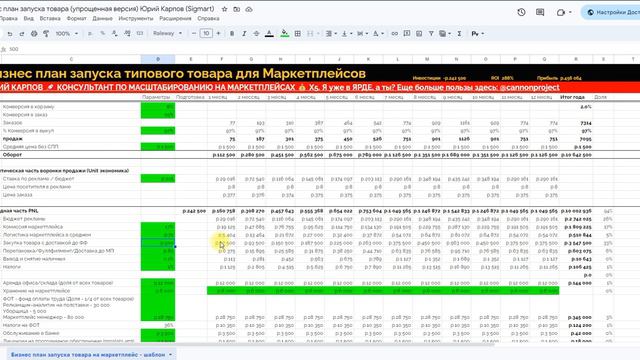
Task: Open the Расширения menu
Action: (x=175, y=18)
